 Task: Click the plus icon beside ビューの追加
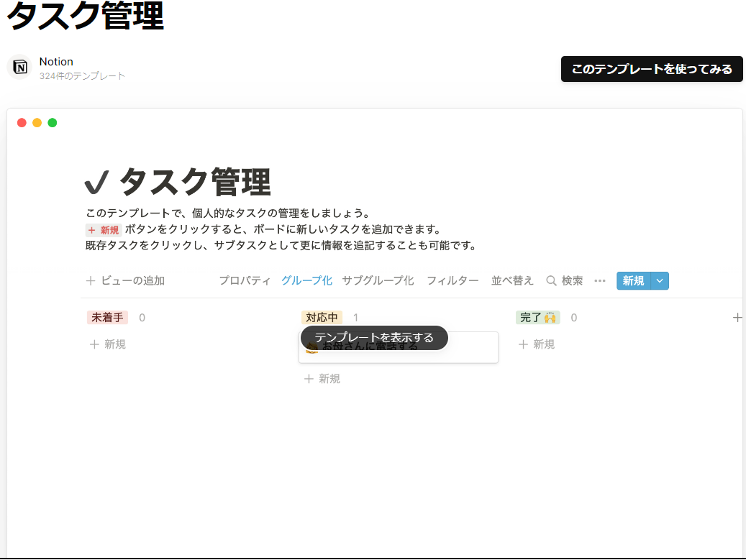click(x=91, y=281)
